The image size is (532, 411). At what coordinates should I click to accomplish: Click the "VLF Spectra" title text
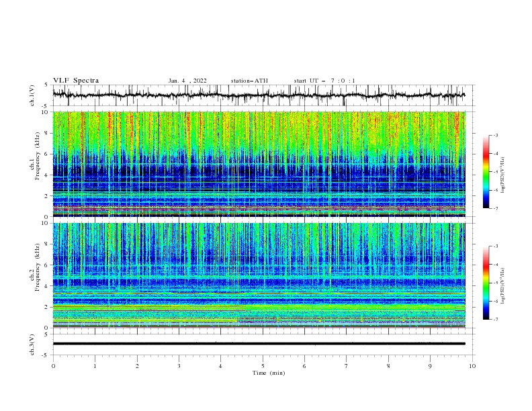point(76,81)
